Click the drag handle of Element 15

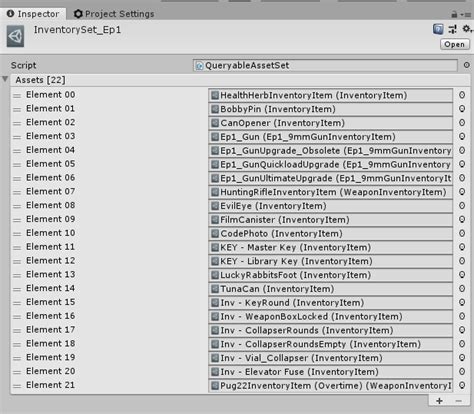[x=17, y=303]
